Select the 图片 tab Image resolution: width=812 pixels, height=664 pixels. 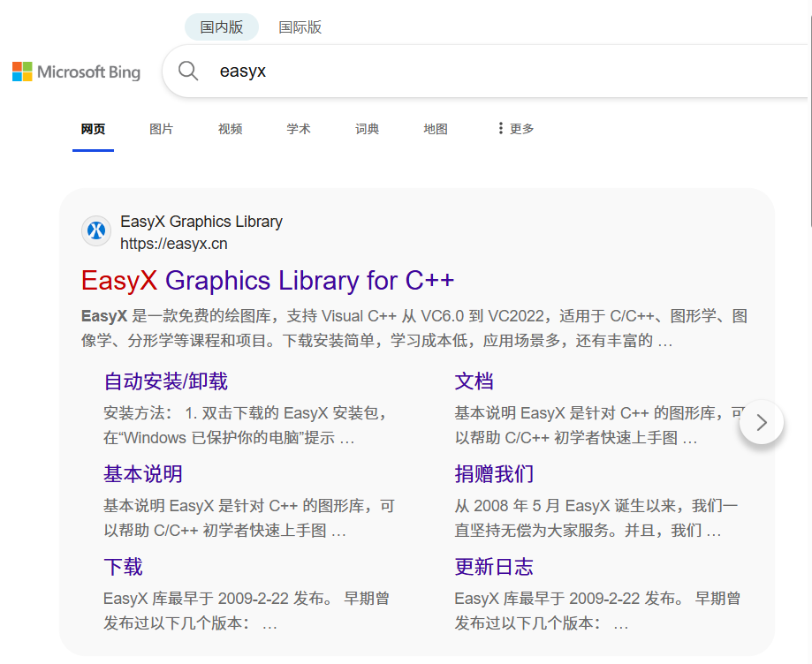tap(161, 129)
